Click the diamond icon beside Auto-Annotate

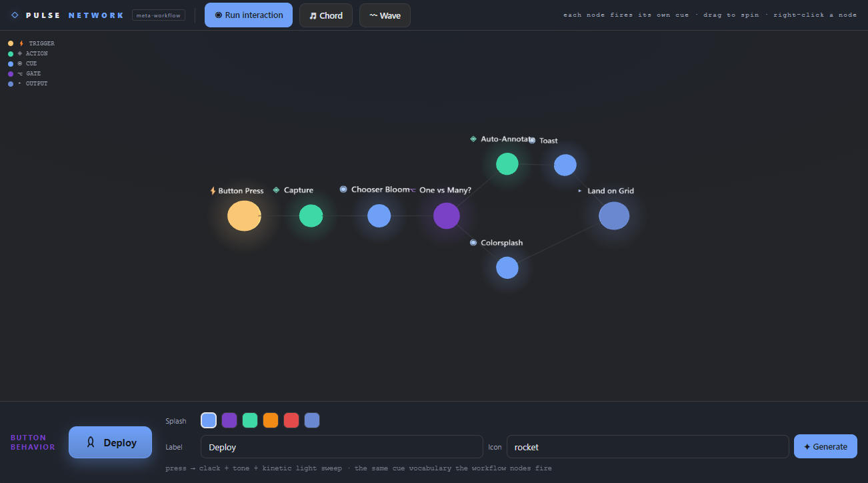click(x=473, y=139)
